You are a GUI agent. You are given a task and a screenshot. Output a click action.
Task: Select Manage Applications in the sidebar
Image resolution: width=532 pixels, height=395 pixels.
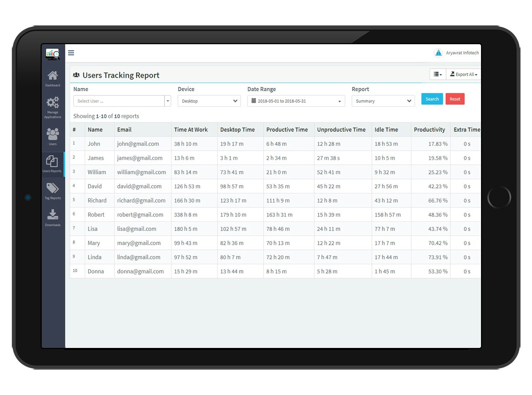pos(52,104)
